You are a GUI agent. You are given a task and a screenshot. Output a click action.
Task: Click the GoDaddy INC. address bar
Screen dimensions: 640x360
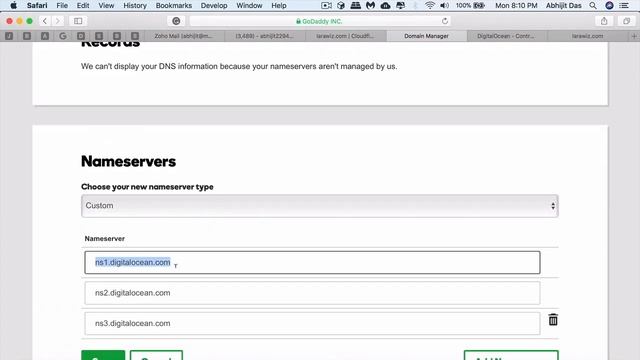click(x=319, y=21)
